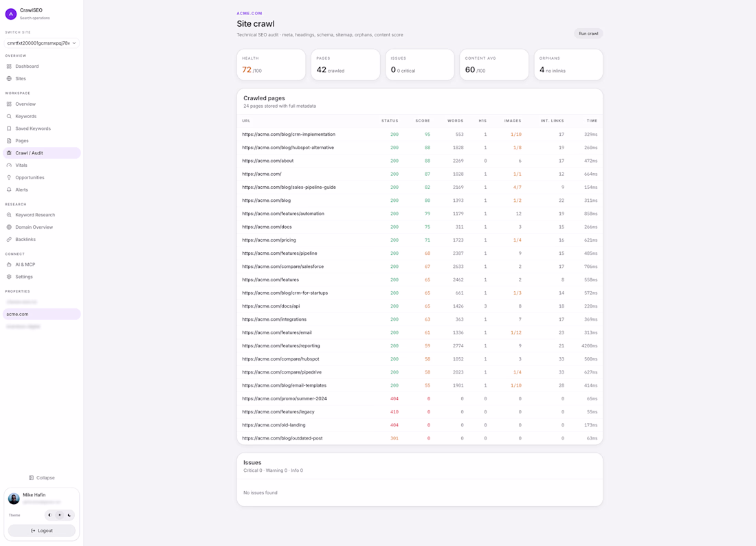
Task: Click the bell icon beside Alerts
Action: 9,190
